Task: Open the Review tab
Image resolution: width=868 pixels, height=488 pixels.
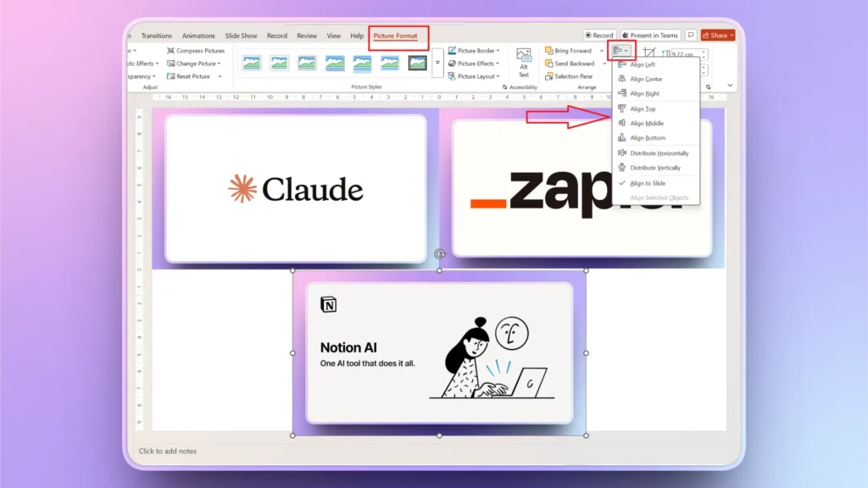Action: click(x=307, y=36)
